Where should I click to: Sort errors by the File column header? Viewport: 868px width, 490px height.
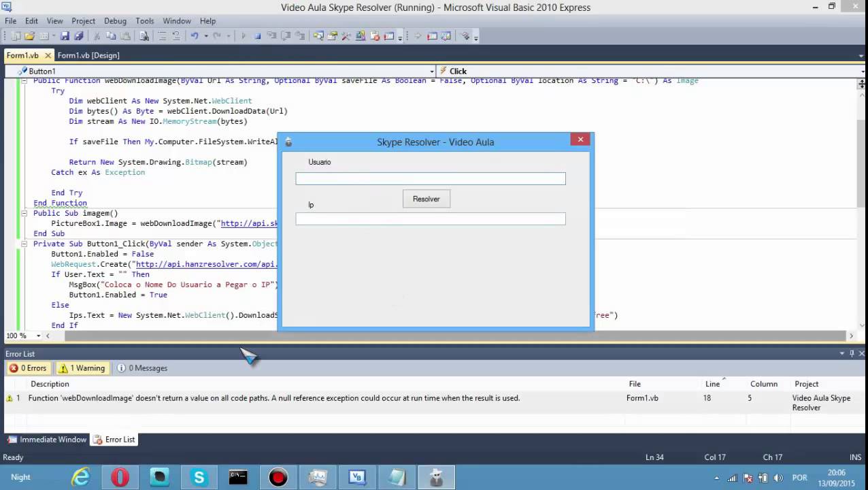(x=635, y=384)
